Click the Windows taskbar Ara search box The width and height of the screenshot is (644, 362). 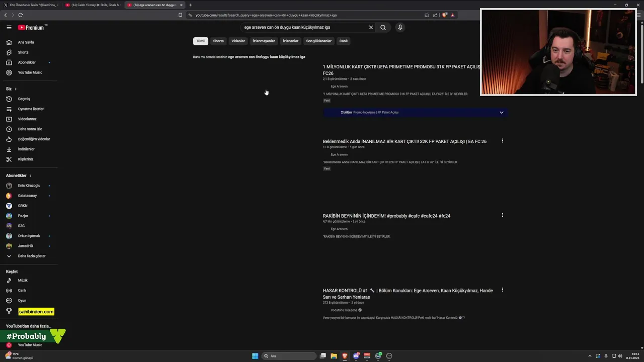coord(289,356)
